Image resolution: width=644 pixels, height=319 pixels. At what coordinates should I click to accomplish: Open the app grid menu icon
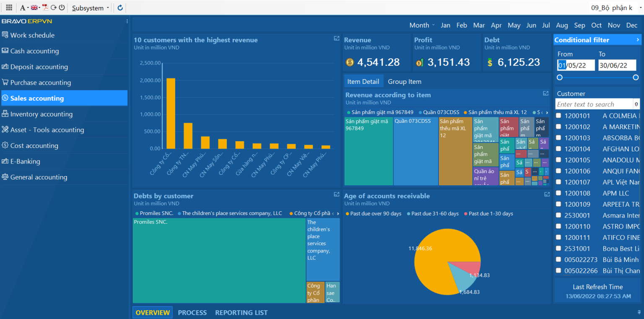[9, 8]
